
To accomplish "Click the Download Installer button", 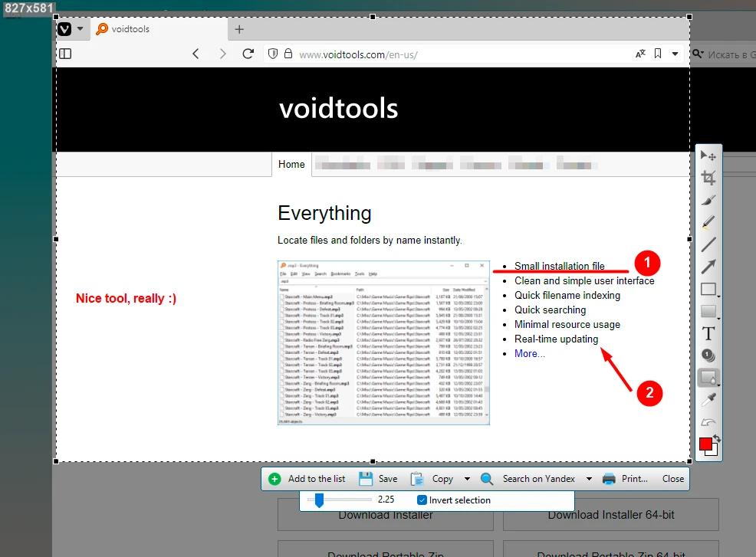I will pyautogui.click(x=385, y=515).
